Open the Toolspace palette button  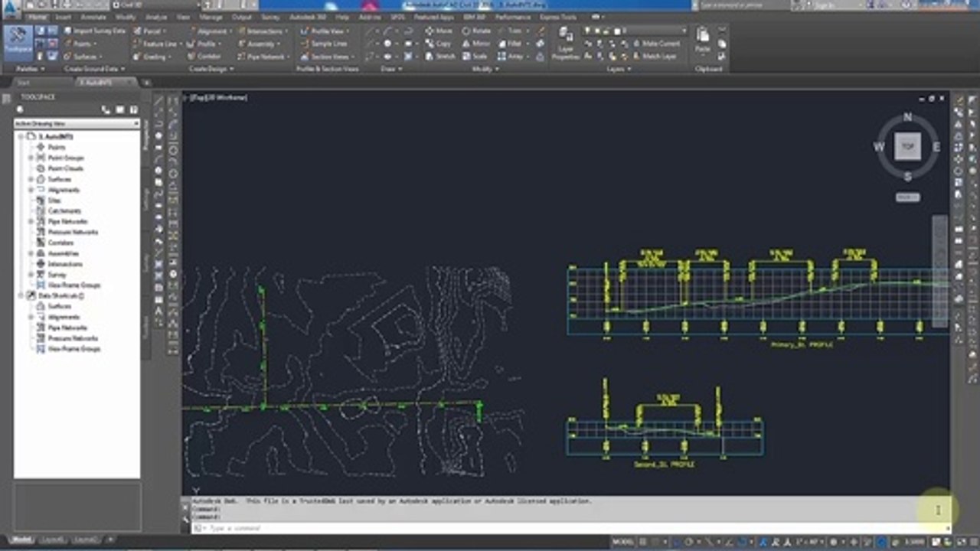(x=18, y=43)
